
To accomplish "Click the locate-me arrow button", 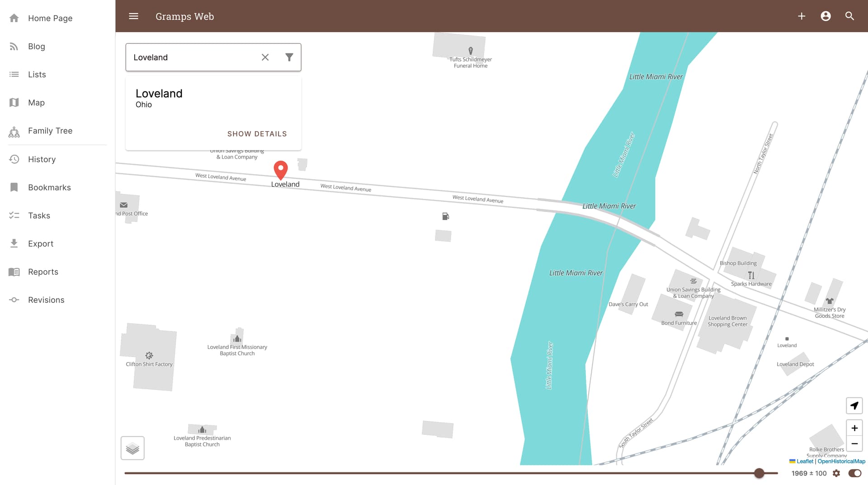I will pos(854,405).
